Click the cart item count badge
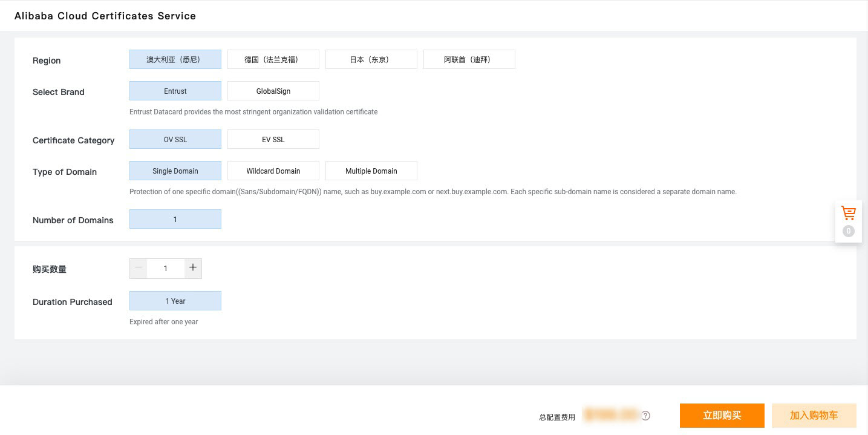Screen dimensions: 868x435 click(849, 231)
